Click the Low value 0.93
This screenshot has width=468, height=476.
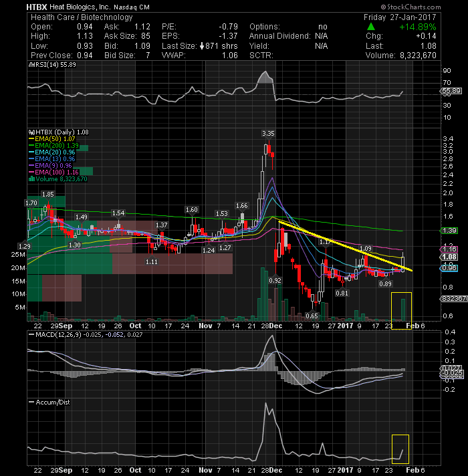[85, 46]
